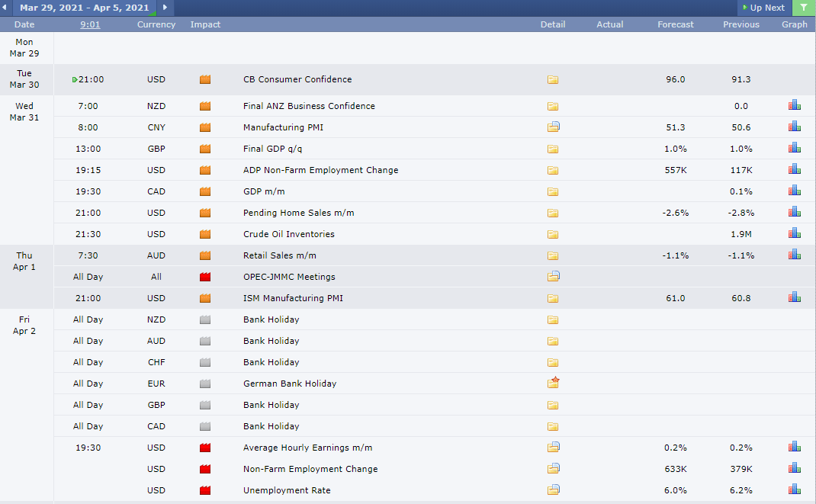816x504 pixels.
Task: Click the 9:01 time link in header
Action: pos(90,24)
